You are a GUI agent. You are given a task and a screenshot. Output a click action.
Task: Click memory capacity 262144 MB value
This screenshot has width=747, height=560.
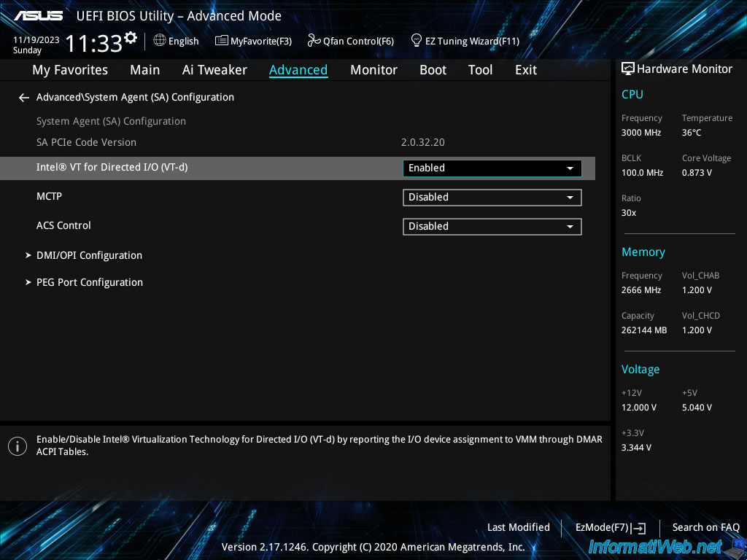(644, 330)
